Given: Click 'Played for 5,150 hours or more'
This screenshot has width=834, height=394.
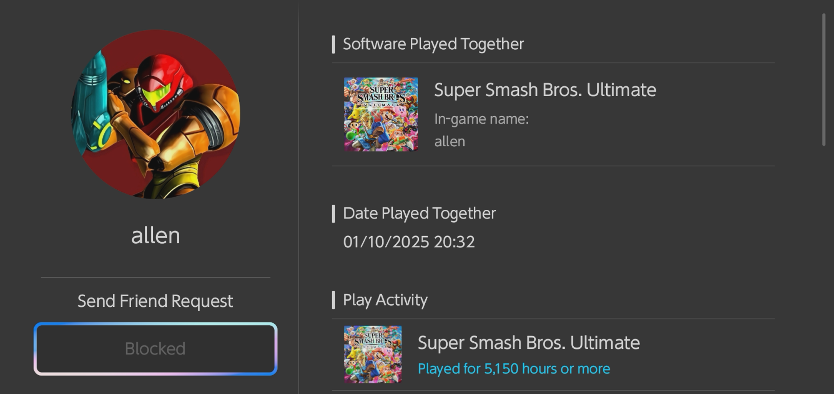Looking at the screenshot, I should tap(514, 368).
